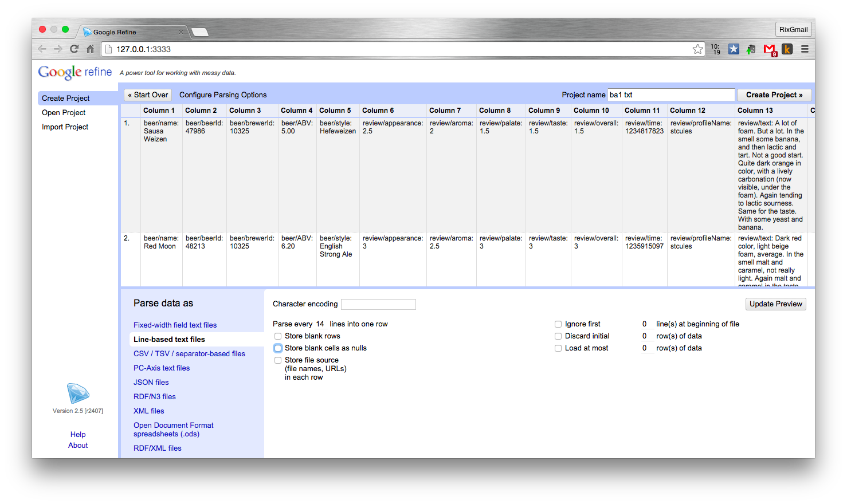Screen dimensions: 847x504
Task: Edit the Discard initial rows count field
Action: click(x=647, y=336)
